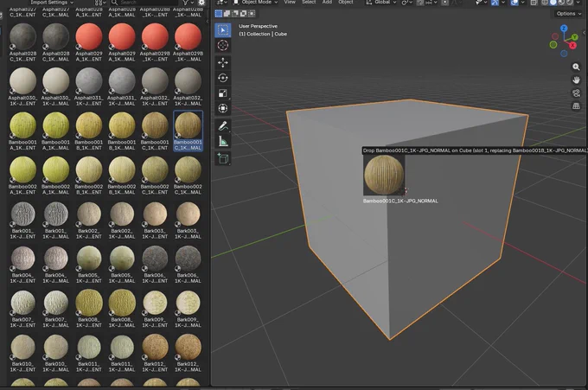This screenshot has height=390, width=588.
Task: Toggle snapping magnet in header
Action: [x=420, y=3]
